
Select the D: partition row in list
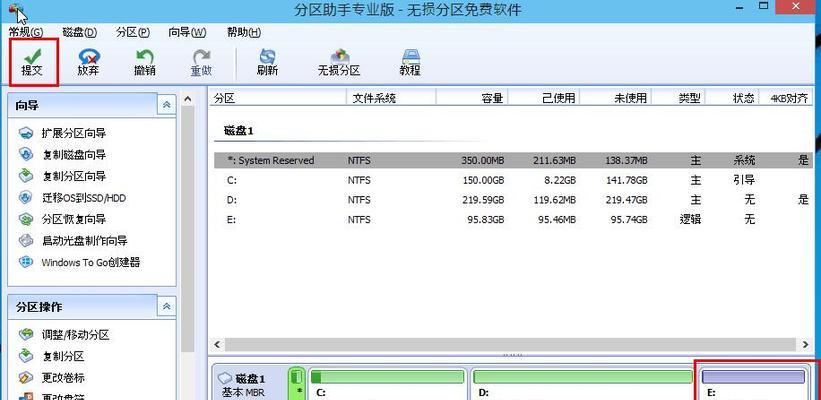(x=514, y=200)
